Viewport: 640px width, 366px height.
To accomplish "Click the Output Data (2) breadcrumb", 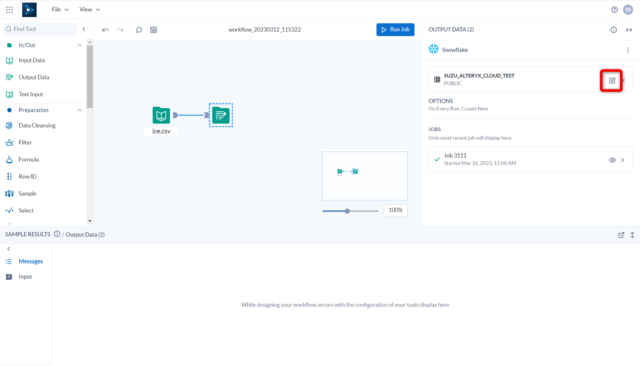I will (x=85, y=235).
